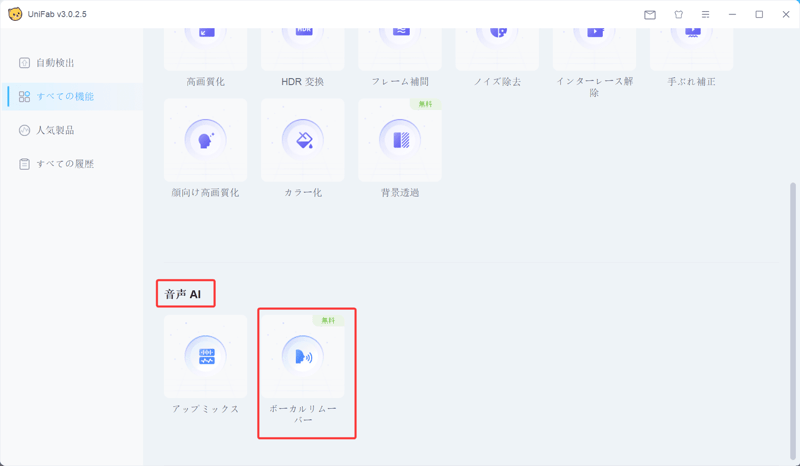Screen dimensions: 800x466
Task: Switch to 人気製品 in sidebar
Action: pyautogui.click(x=72, y=130)
